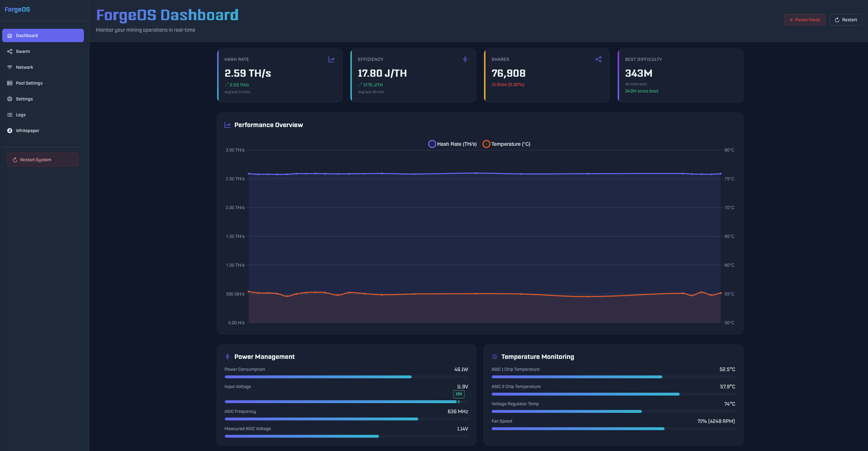Viewport: 868px width, 451px height.
Task: Toggle Temperature series in chart legend
Action: 506,144
